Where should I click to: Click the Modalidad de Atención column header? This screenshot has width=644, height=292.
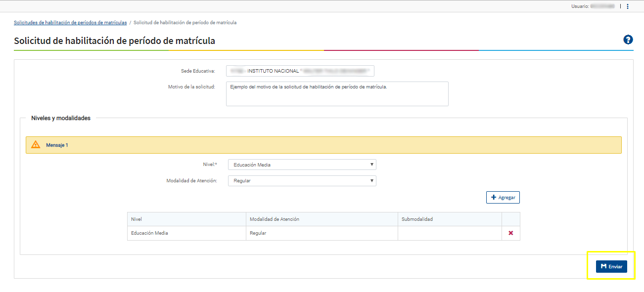[x=274, y=219]
